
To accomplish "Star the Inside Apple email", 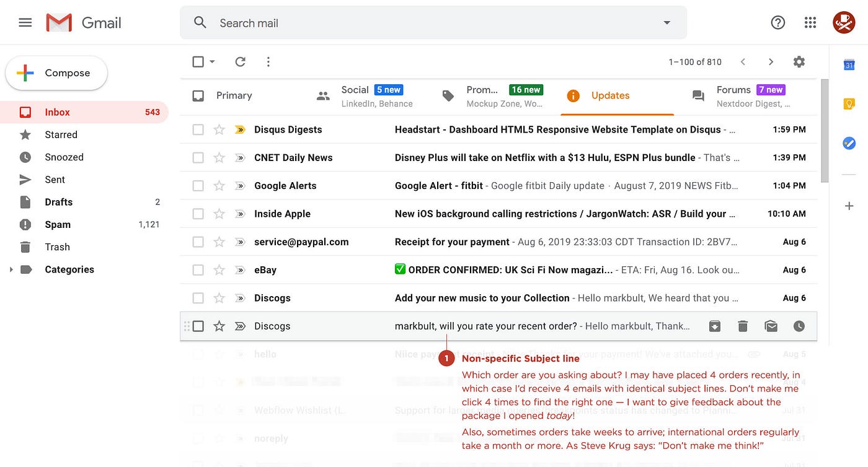I will 219,214.
